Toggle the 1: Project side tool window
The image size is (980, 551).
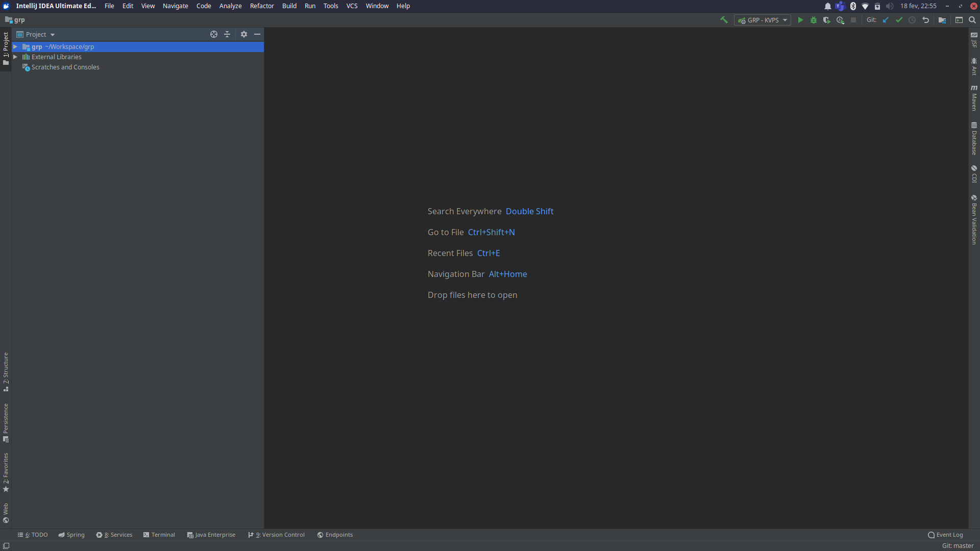(x=6, y=49)
